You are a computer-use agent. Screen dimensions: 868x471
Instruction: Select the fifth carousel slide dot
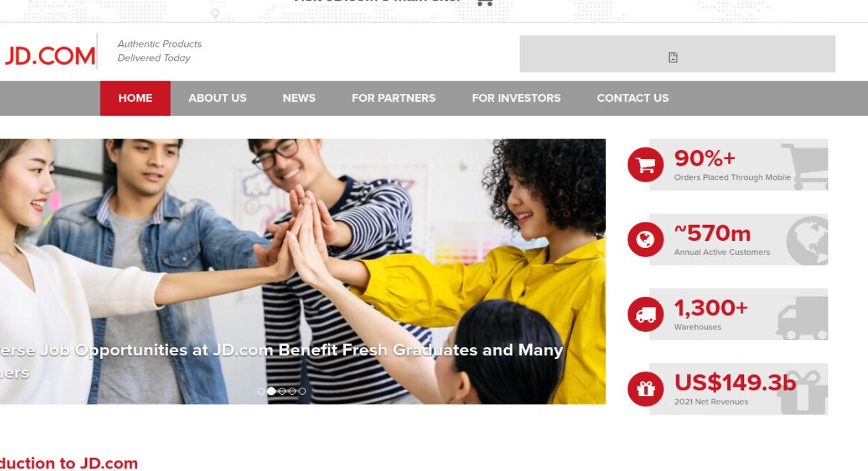tap(302, 391)
